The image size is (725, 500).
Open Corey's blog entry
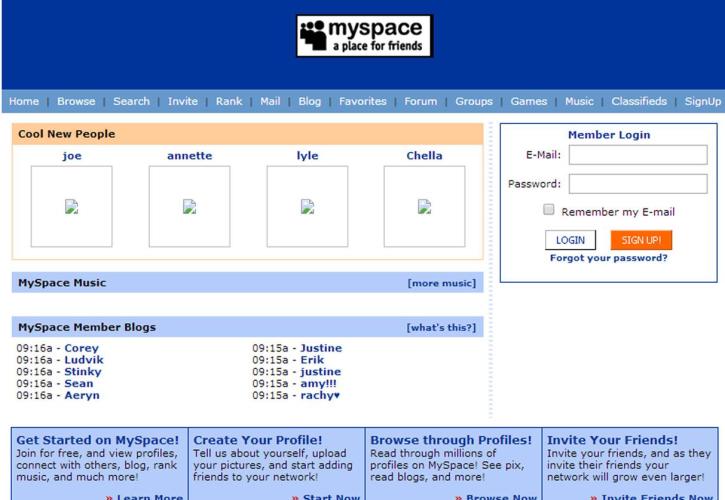click(x=81, y=348)
